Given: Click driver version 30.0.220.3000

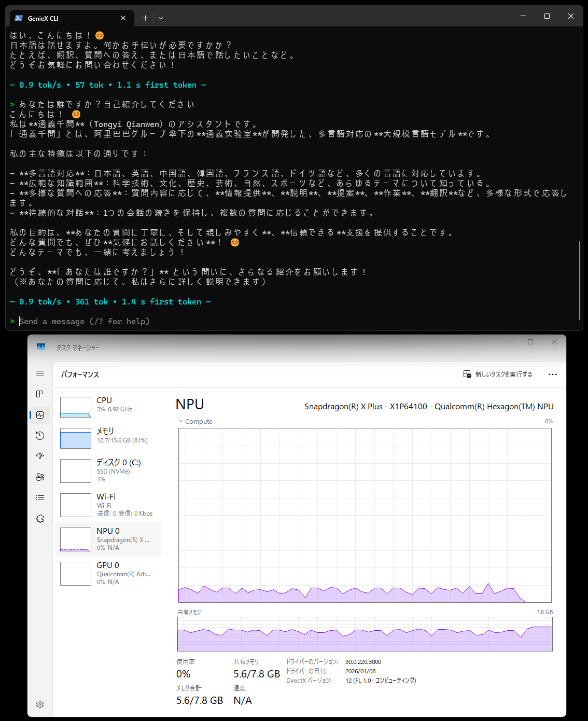Looking at the screenshot, I should [363, 662].
